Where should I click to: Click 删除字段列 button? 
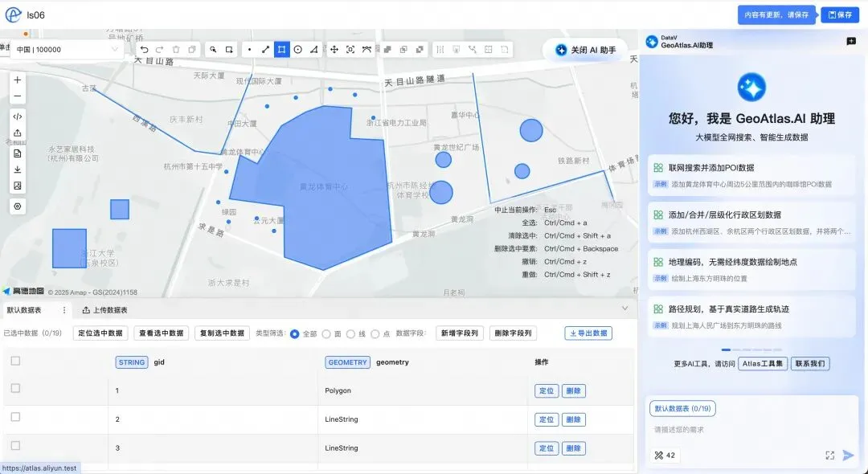point(513,333)
